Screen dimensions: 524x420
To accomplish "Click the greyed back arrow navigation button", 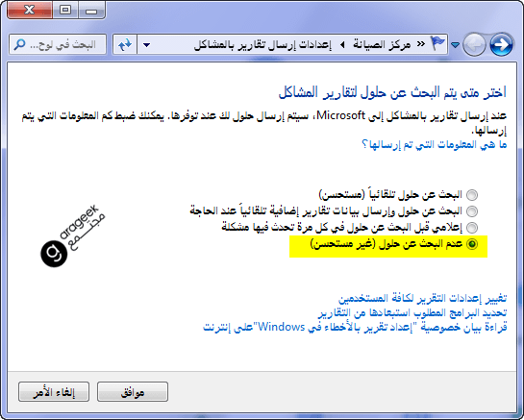I will tap(474, 45).
